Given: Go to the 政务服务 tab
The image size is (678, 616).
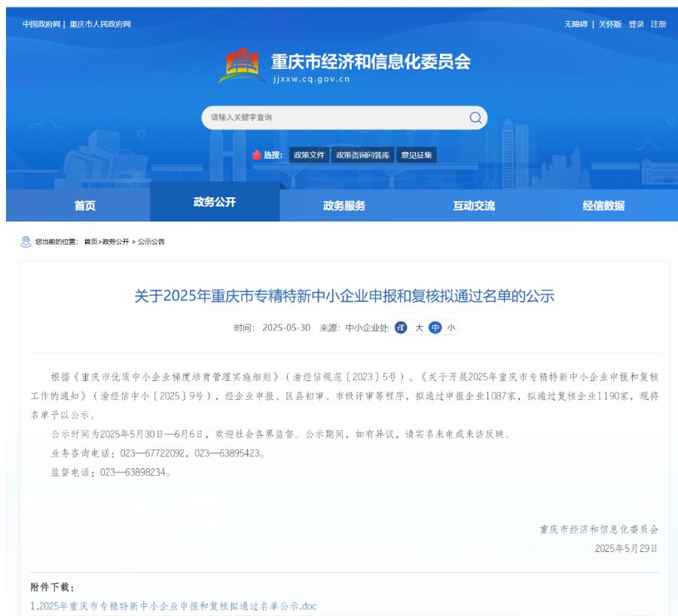Looking at the screenshot, I should 344,206.
